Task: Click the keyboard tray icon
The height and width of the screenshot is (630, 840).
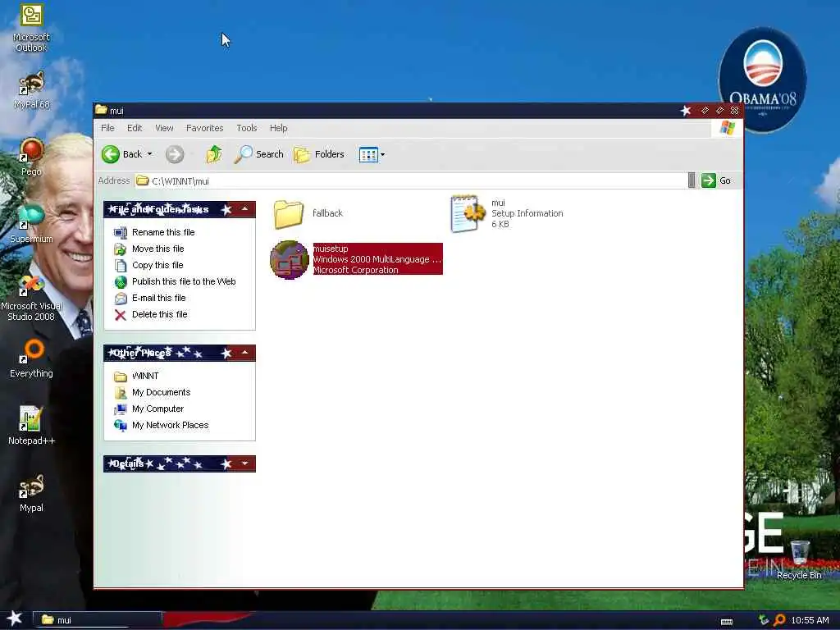Action: (727, 622)
